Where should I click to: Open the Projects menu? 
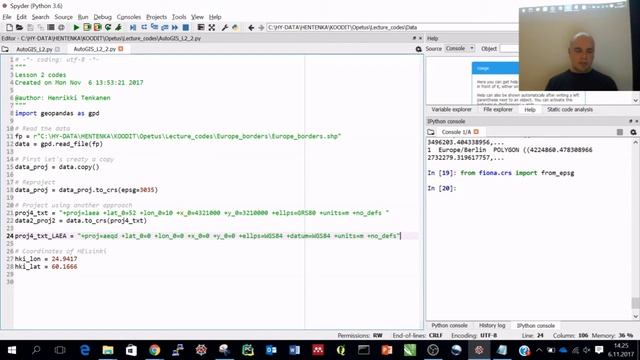coord(156,17)
